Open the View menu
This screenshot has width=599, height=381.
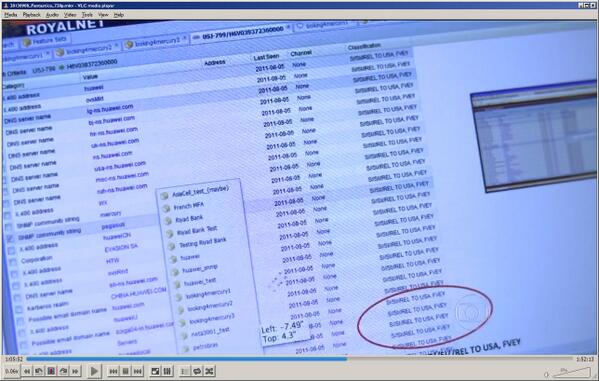[x=103, y=15]
